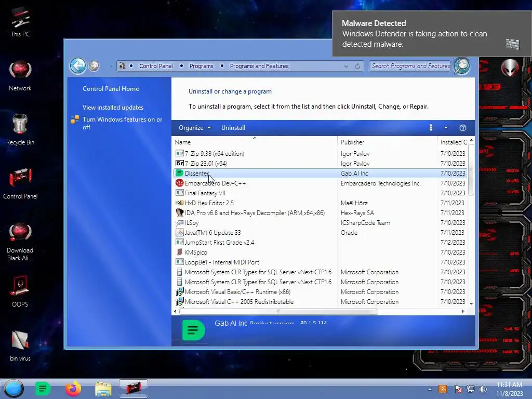Click the volume speaker tray icon
Image resolution: width=532 pixels, height=399 pixels.
tap(483, 389)
